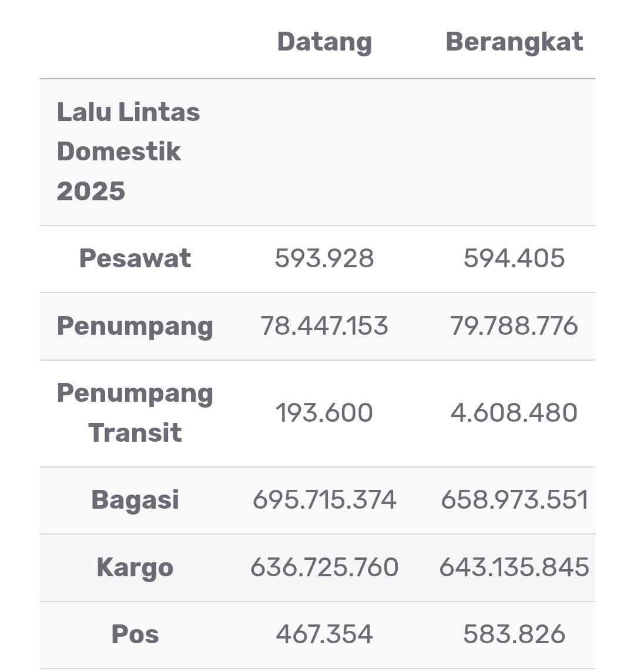Viewport: 634px width, 672px height.
Task: Click the Penumpang Transit row label
Action: click(135, 413)
